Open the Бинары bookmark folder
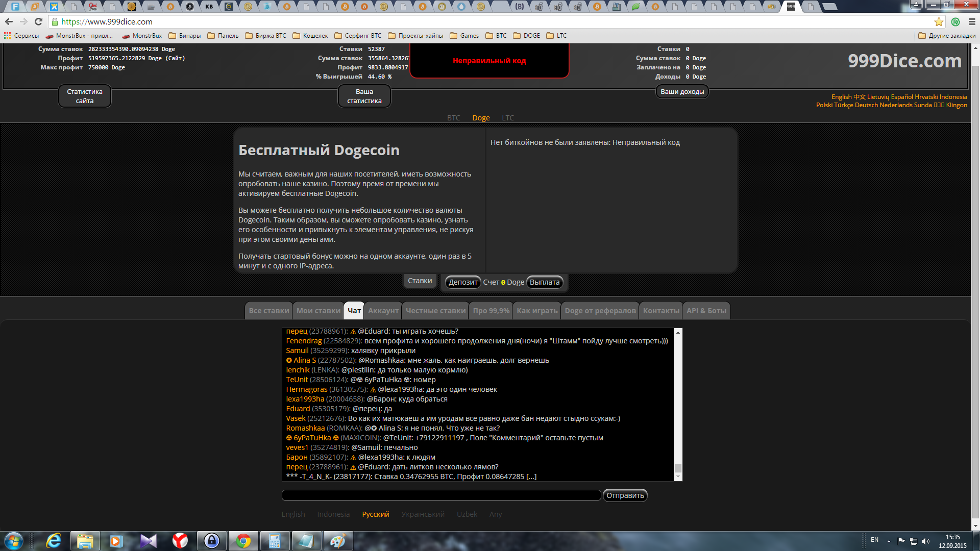The image size is (980, 551). (x=185, y=36)
